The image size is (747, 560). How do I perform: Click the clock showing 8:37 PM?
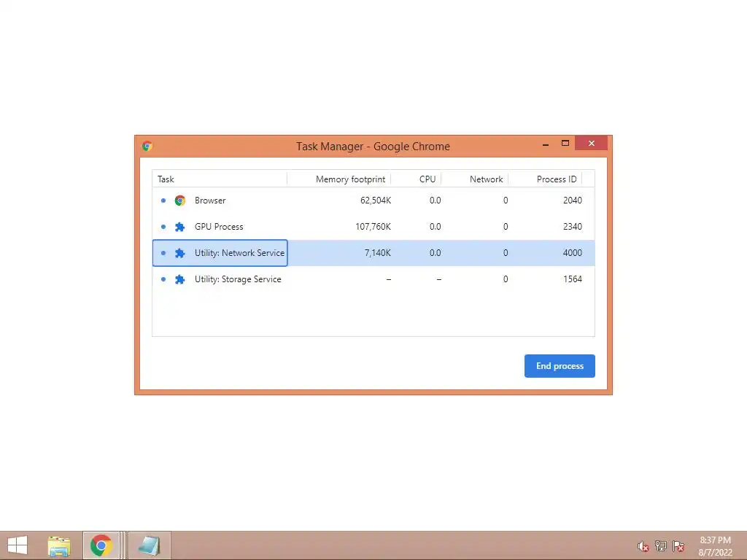(715, 540)
